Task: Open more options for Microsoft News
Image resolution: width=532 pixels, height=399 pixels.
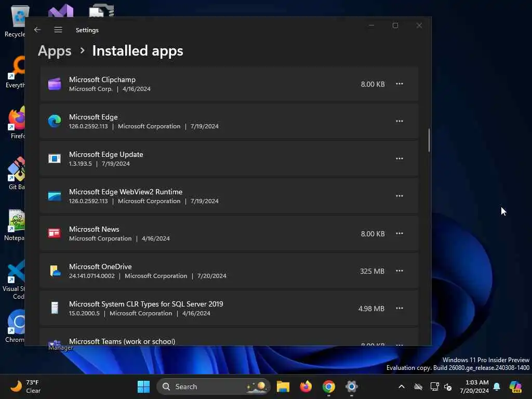Action: tap(400, 233)
